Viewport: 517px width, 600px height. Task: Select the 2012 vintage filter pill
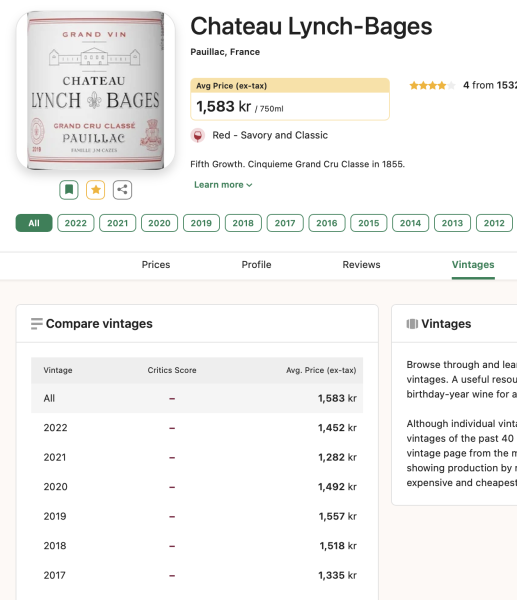pyautogui.click(x=494, y=223)
